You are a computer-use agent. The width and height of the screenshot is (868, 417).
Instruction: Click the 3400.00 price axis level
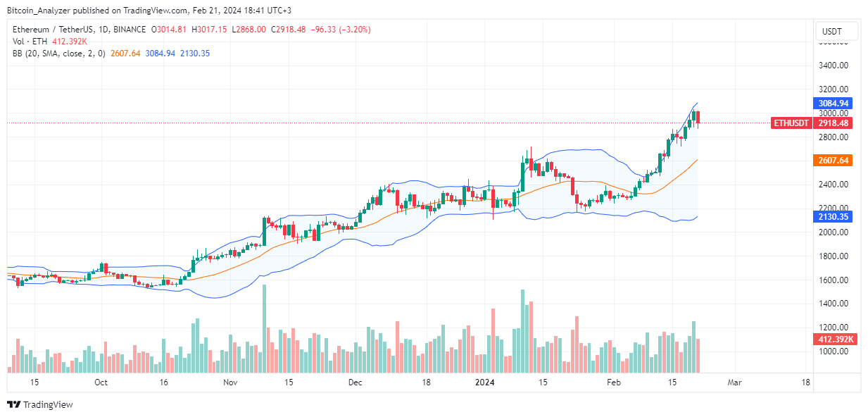click(833, 66)
